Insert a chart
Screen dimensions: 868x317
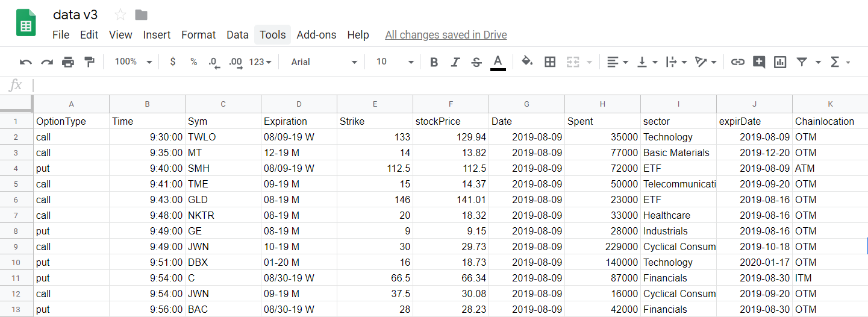tap(780, 61)
